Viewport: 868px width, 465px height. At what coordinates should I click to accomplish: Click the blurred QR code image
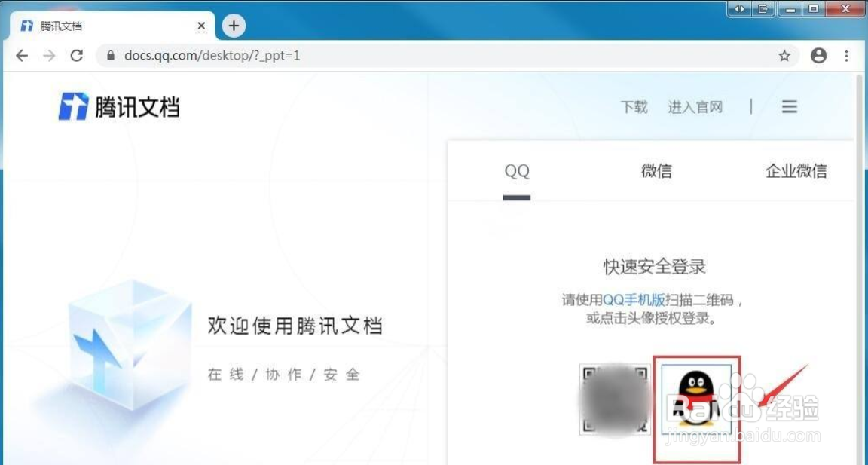click(615, 399)
